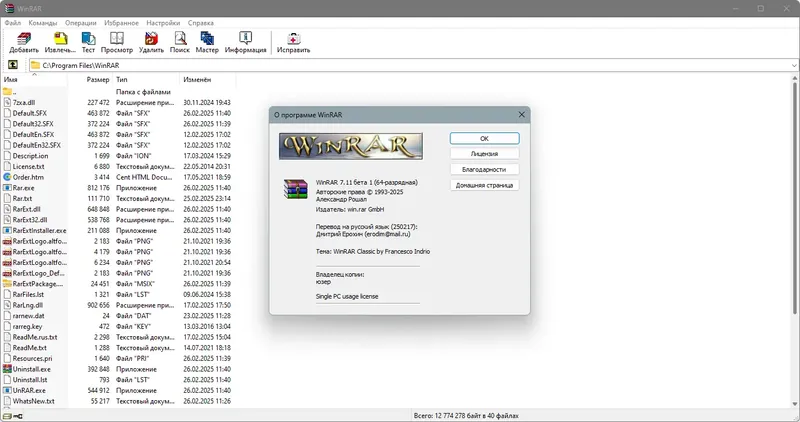This screenshot has height=422, width=800.
Task: Click the folder icon in the address bar
Action: (x=35, y=65)
